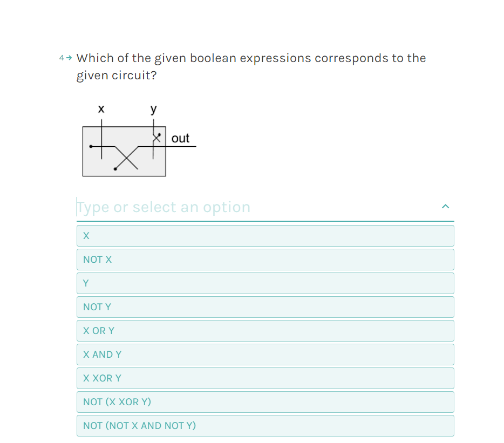
Task: Click the highlighted underline of the answer field
Action: [x=265, y=221]
